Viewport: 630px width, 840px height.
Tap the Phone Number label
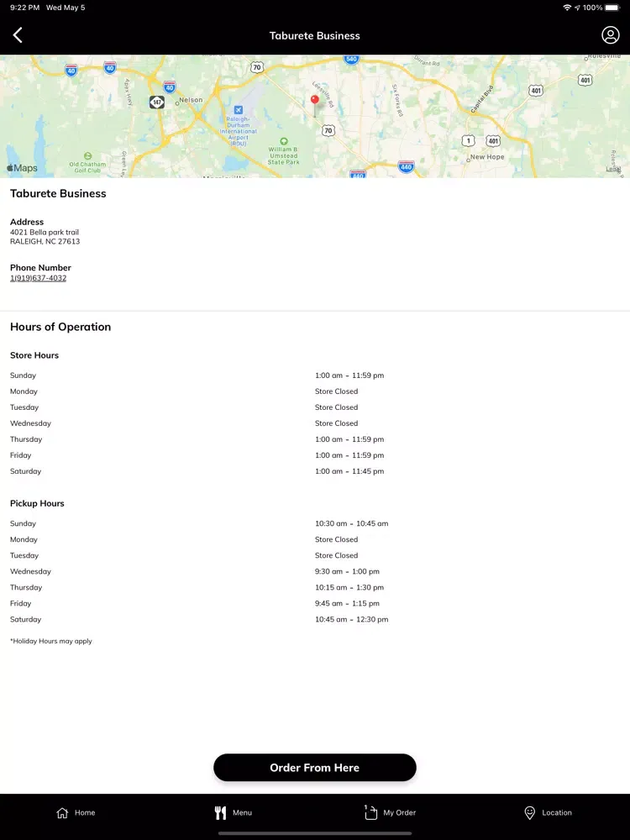point(40,268)
